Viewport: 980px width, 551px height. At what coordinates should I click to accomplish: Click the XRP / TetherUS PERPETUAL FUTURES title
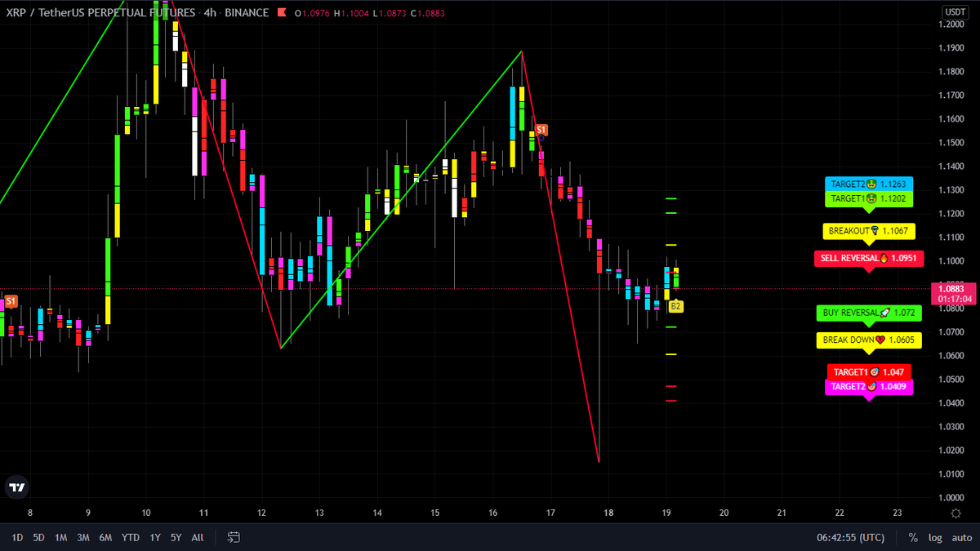click(100, 13)
